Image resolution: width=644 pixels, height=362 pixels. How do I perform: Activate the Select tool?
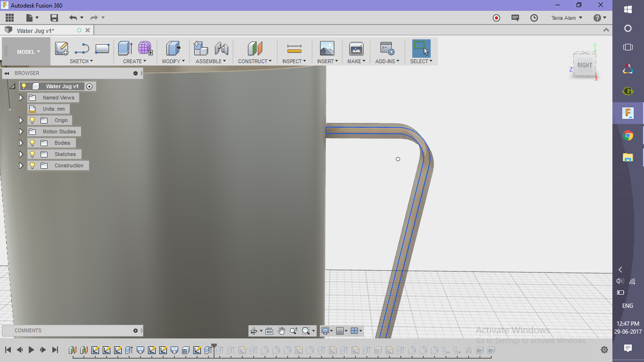point(421,49)
